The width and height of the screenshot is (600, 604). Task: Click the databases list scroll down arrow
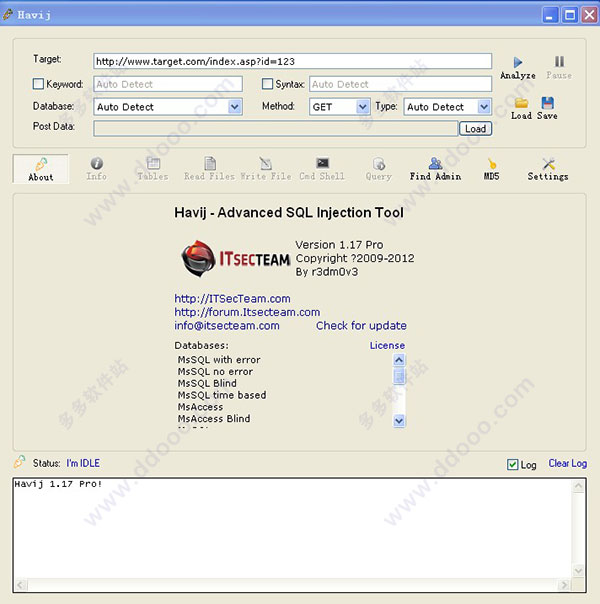399,421
